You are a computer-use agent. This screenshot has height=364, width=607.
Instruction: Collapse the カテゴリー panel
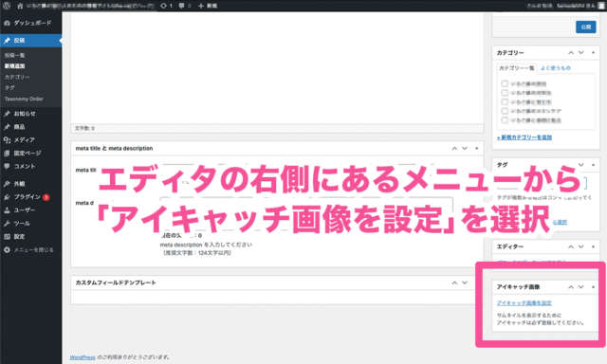(x=593, y=52)
